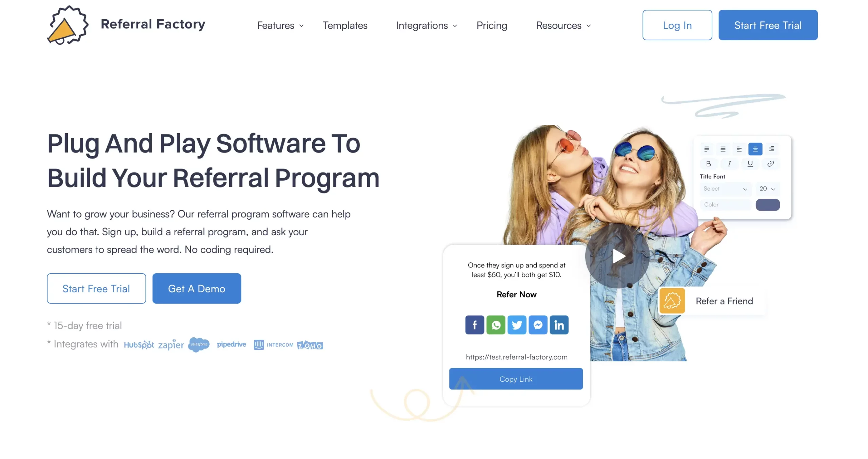Expand the Features dropdown menu
868x459 pixels.
coord(280,25)
